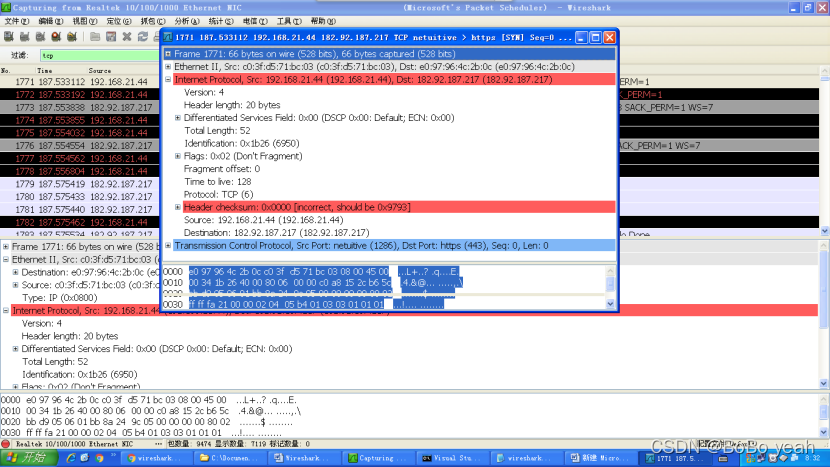Collapse Internet Protocol in main details pane
Viewport: 830px width, 467px height.
coord(6,311)
